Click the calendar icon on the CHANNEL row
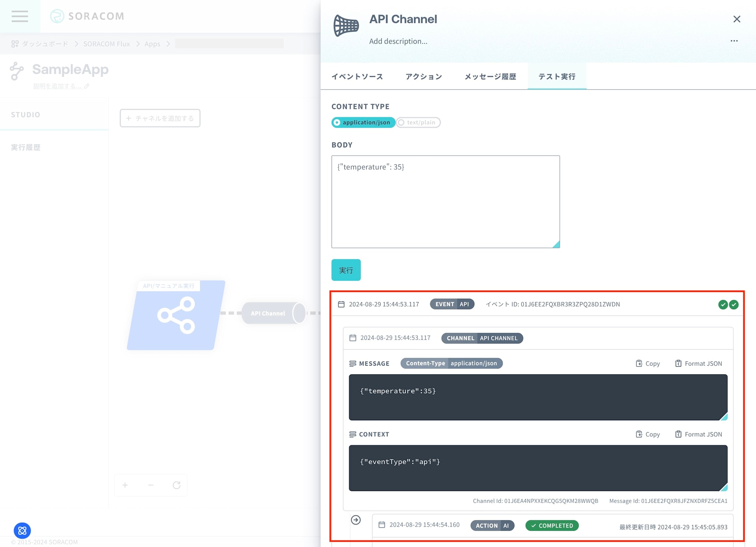Screen dimensions: 756x547 click(x=353, y=338)
